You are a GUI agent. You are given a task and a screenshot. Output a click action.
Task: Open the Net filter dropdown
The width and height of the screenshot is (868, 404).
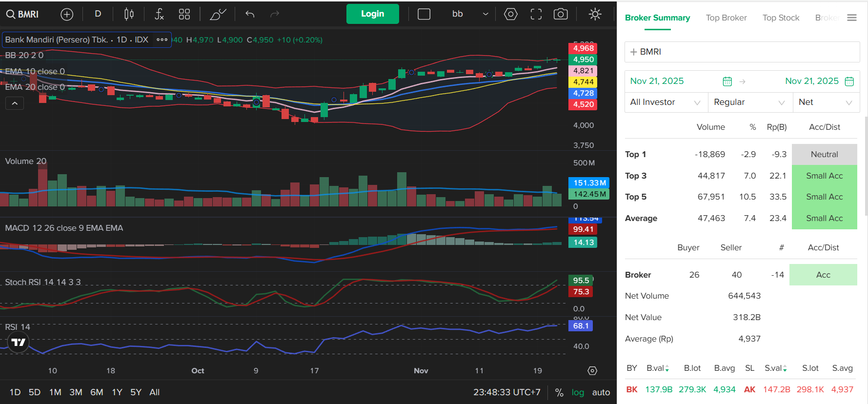pyautogui.click(x=826, y=102)
